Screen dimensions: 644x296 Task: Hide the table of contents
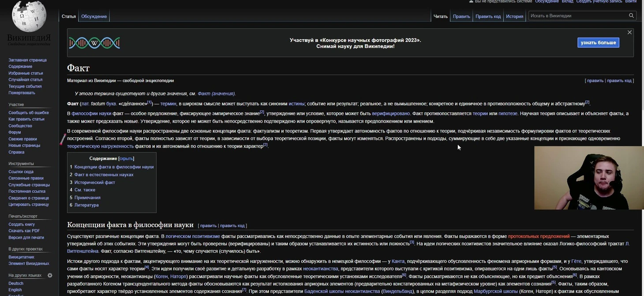click(x=126, y=159)
